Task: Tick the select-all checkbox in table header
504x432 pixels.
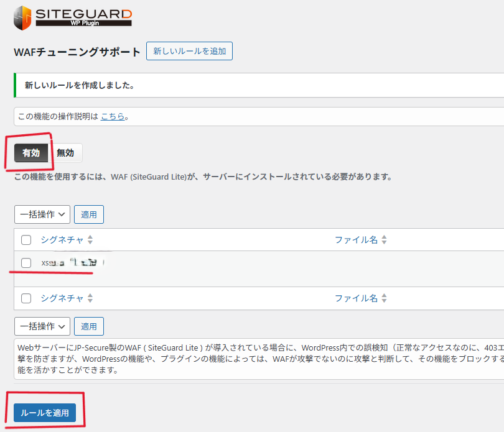Action: point(26,240)
